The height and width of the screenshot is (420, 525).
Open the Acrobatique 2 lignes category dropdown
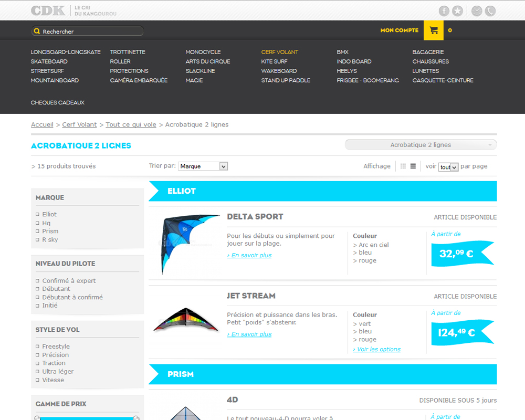(421, 145)
